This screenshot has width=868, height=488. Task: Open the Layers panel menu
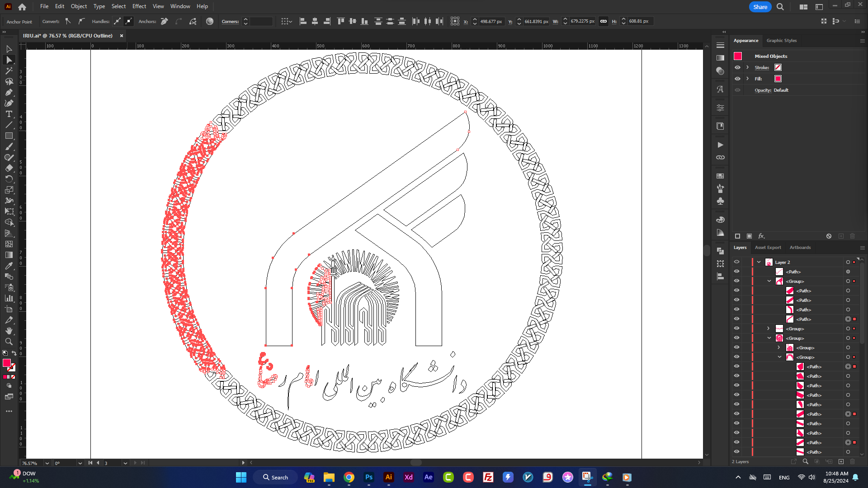point(862,248)
